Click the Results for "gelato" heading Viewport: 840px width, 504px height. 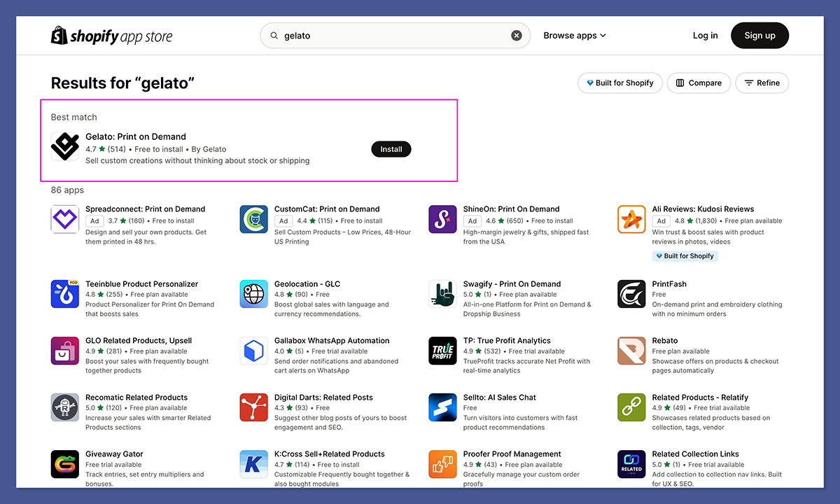pyautogui.click(x=122, y=83)
